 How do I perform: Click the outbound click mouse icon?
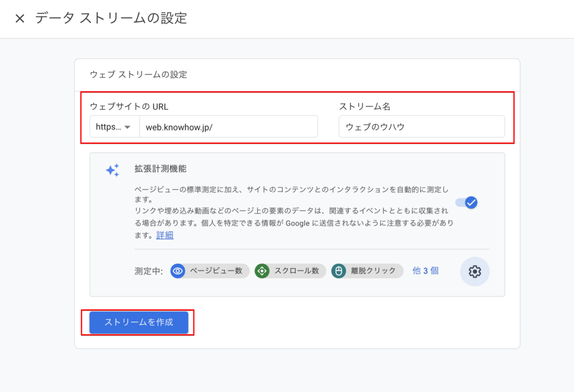click(339, 271)
